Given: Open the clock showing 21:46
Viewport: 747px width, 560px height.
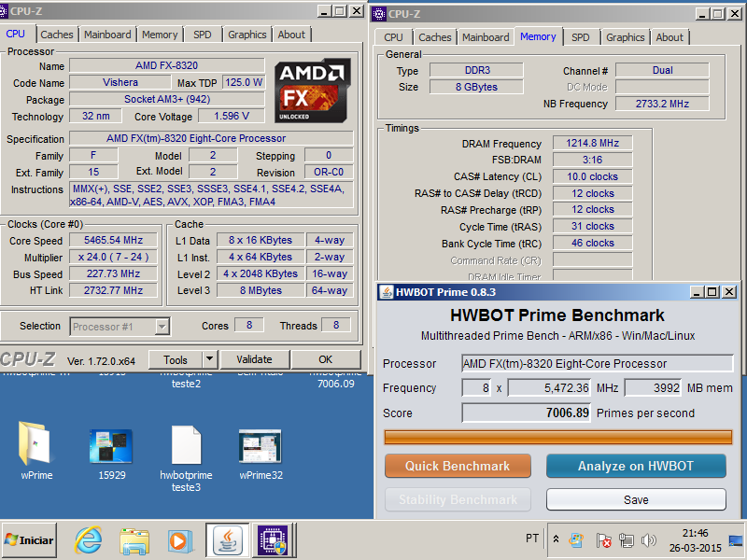Looking at the screenshot, I should pos(695,533).
